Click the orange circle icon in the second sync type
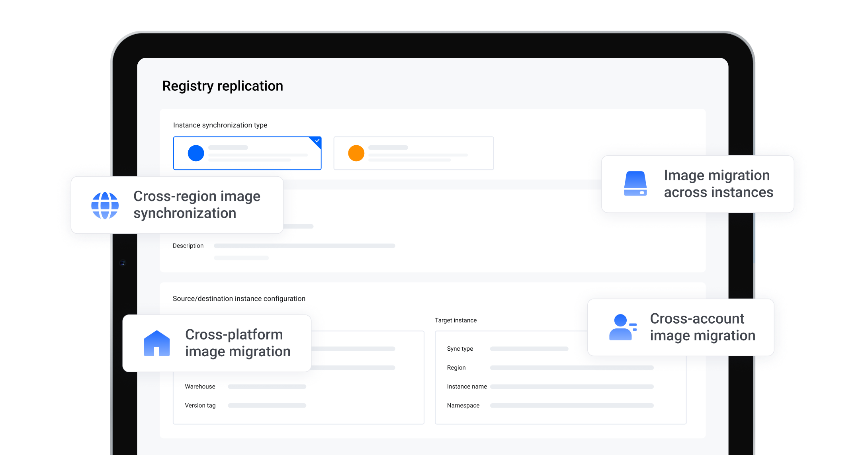The height and width of the screenshot is (455, 868). [356, 153]
